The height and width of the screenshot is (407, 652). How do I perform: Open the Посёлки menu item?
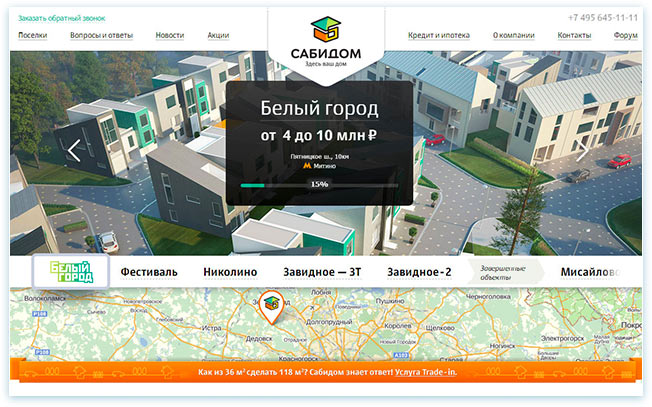32,35
